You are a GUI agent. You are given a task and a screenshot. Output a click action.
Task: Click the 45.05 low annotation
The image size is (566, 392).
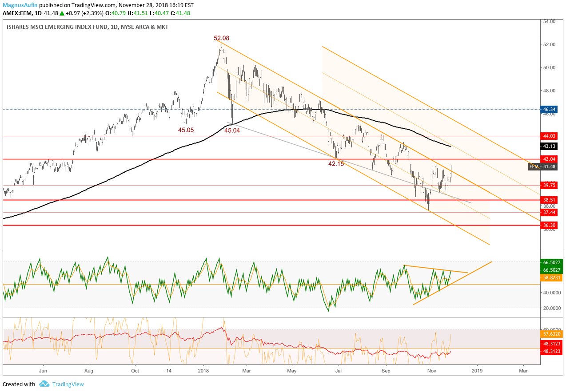click(x=186, y=130)
